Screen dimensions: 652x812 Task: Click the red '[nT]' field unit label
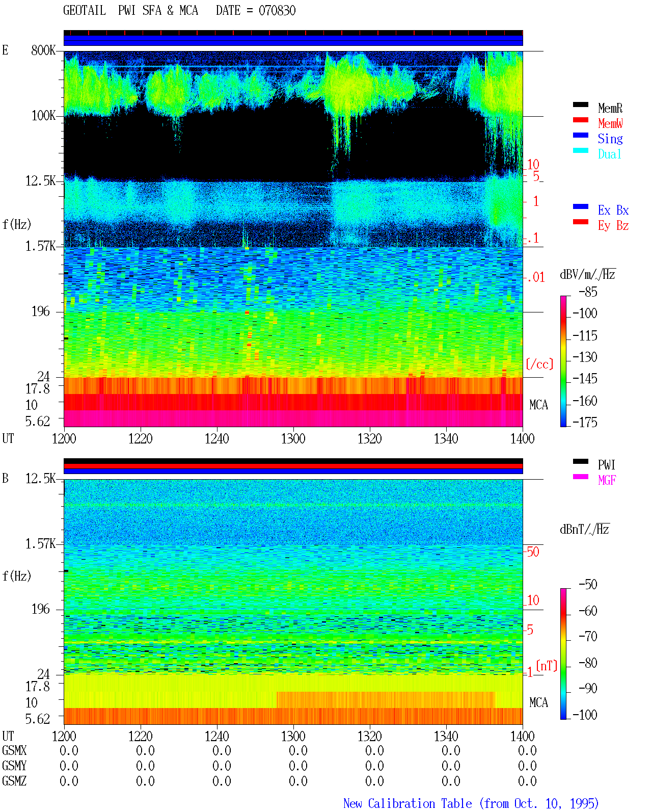click(547, 665)
